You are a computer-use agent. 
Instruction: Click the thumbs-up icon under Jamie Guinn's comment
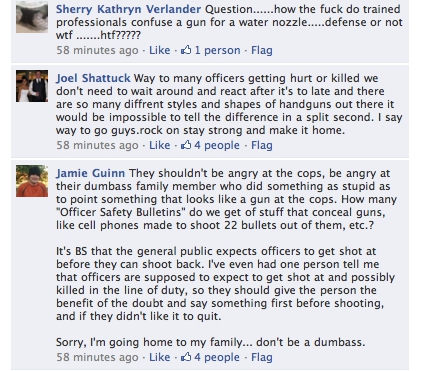(x=186, y=357)
